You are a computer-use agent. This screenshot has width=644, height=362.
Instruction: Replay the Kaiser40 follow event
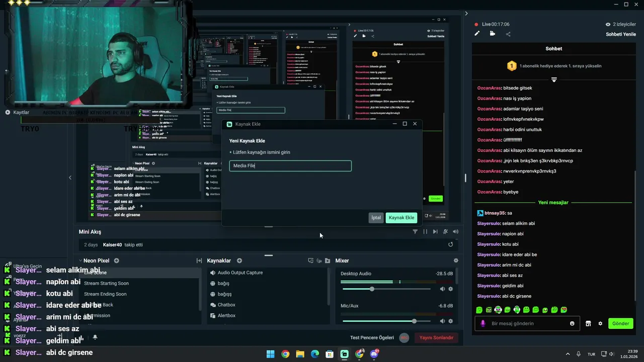(450, 245)
